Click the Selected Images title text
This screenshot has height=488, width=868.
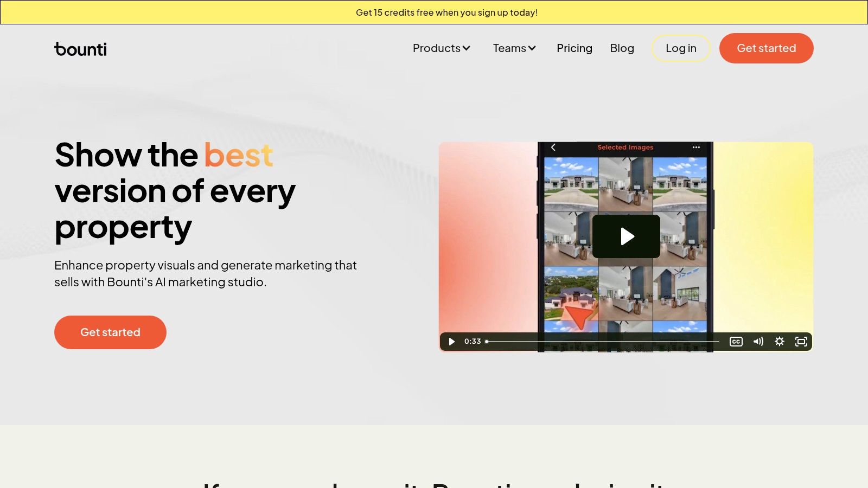tap(625, 147)
